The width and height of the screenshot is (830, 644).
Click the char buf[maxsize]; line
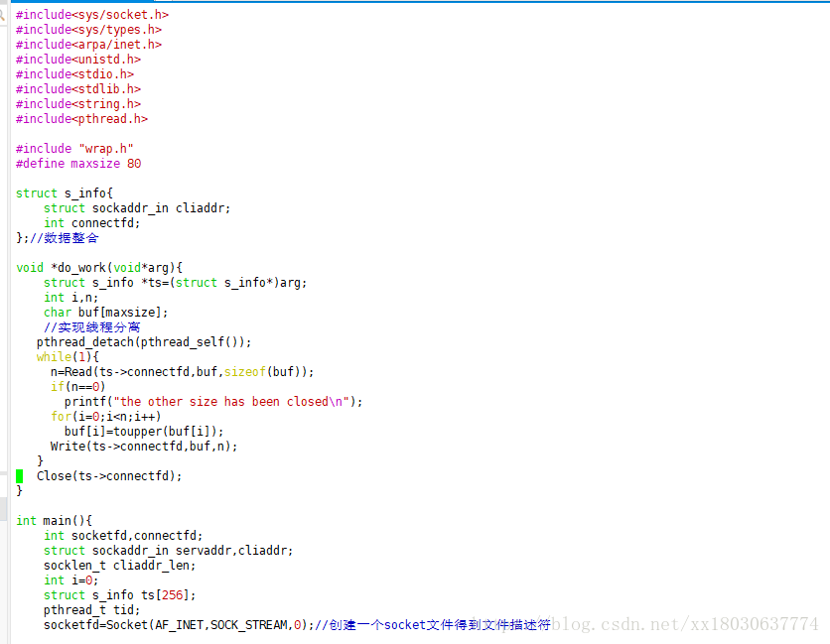tap(106, 313)
